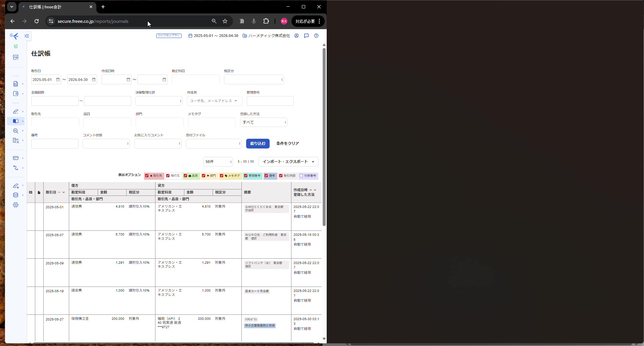644x346 pixels.
Task: Click the 絞り込む filter button
Action: click(258, 143)
